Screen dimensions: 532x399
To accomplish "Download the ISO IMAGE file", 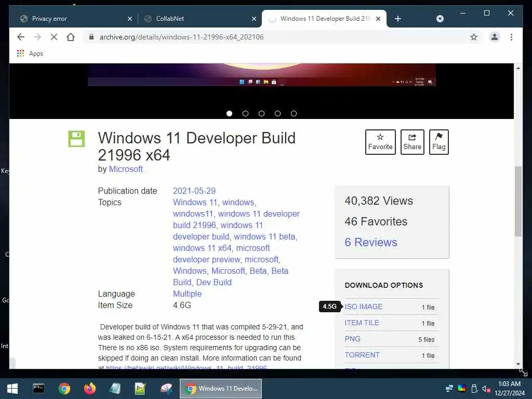I will coord(363,307).
